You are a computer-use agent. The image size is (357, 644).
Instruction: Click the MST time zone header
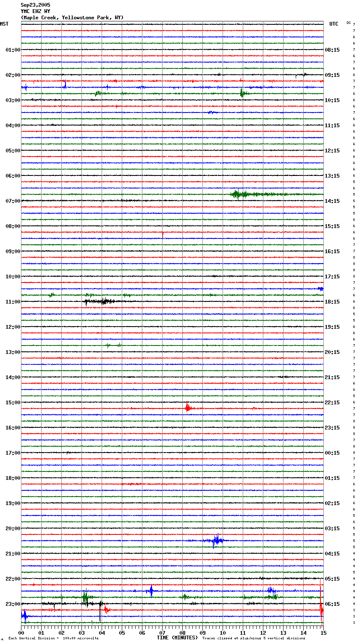4,24
